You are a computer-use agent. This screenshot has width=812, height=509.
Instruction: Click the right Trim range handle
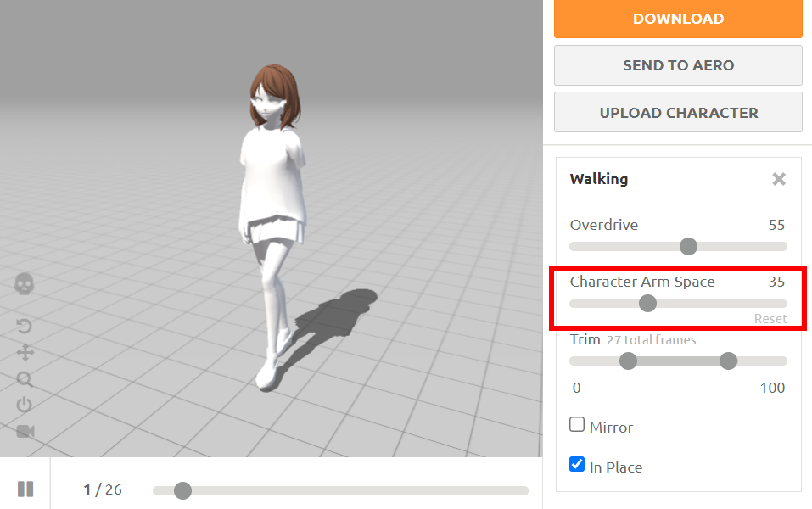pos(728,361)
